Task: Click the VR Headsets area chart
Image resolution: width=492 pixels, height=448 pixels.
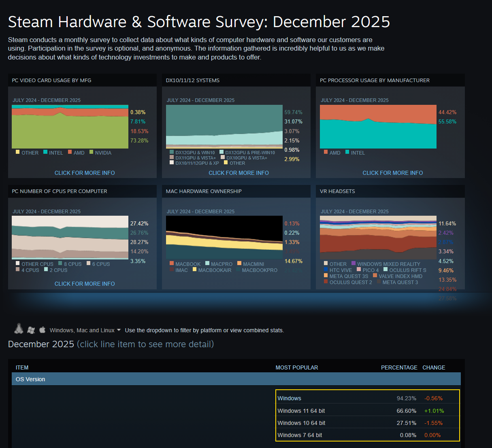Action: tap(378, 238)
